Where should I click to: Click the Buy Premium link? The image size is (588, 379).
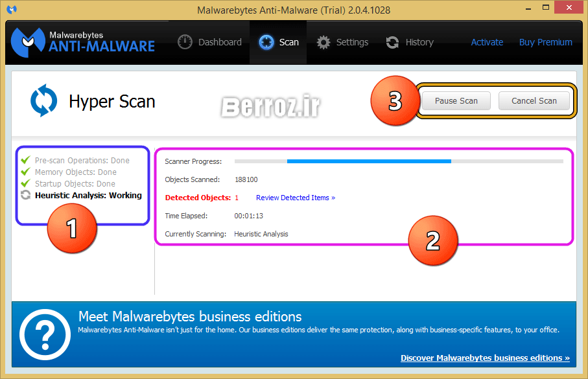[546, 42]
